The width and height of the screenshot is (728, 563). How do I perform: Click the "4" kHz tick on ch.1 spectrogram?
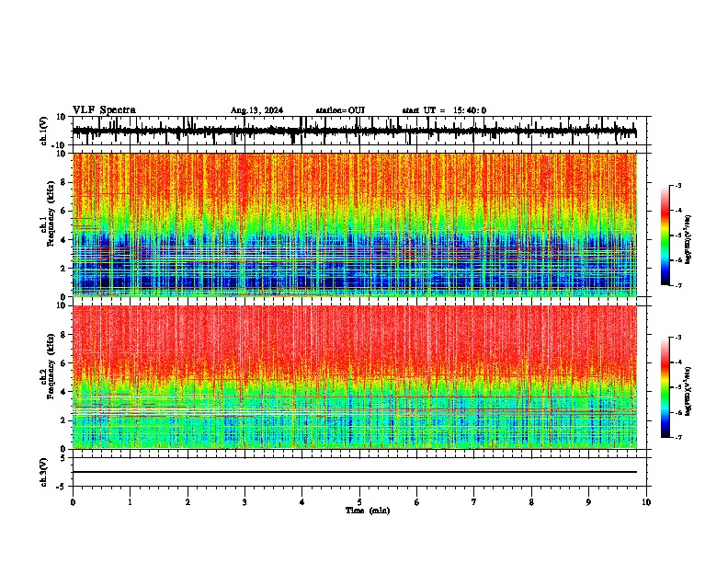coord(64,240)
